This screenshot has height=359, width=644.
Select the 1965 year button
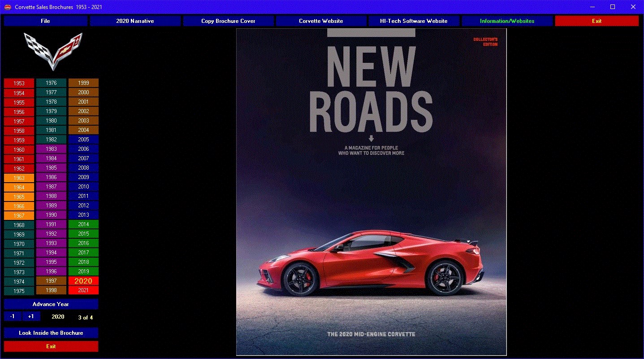[x=19, y=197]
